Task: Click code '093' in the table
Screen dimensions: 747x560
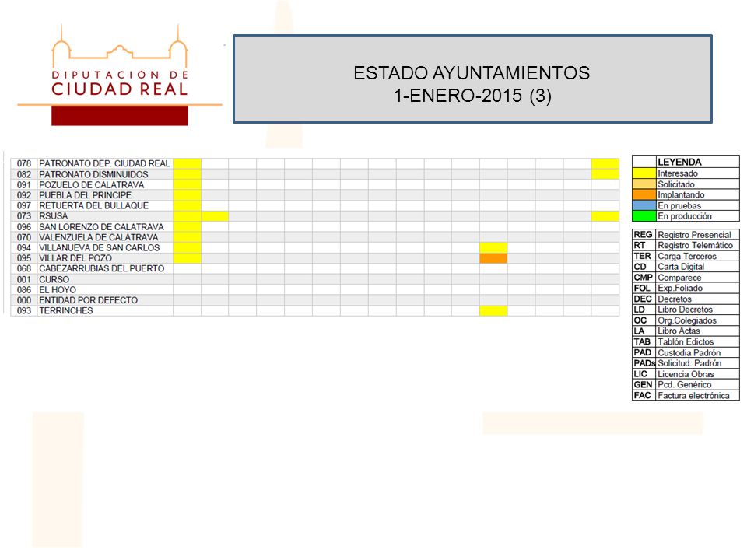Action: point(24,311)
